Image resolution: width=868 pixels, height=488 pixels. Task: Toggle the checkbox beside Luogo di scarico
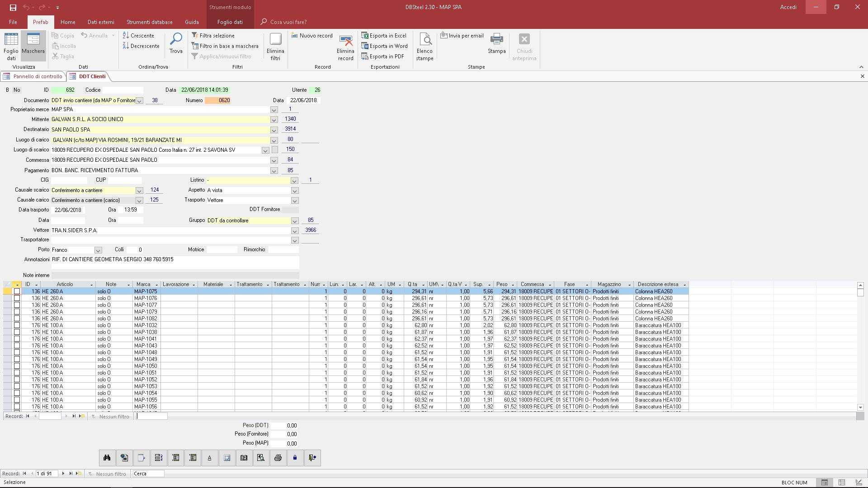pyautogui.click(x=275, y=150)
